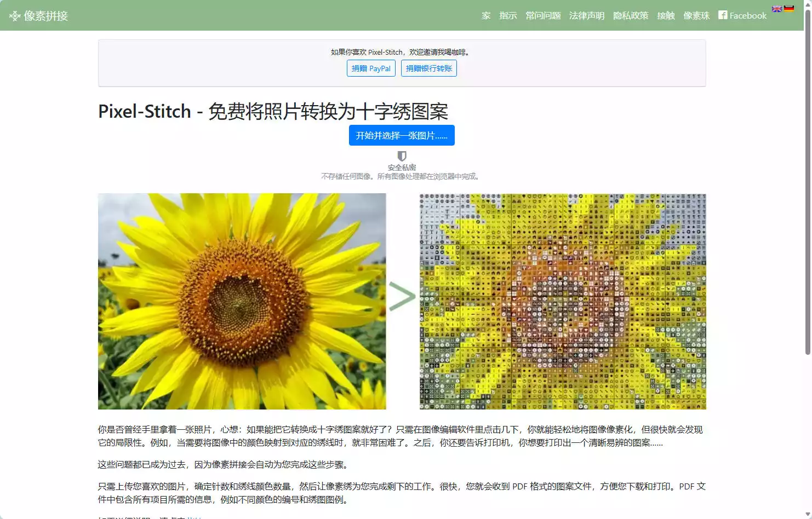Open the 隐私政策 page

(631, 15)
